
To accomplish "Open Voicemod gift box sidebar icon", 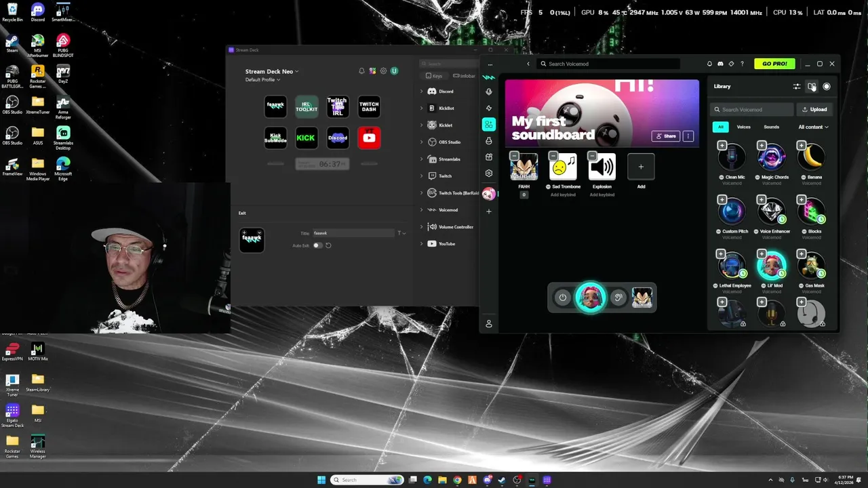I will 488,157.
